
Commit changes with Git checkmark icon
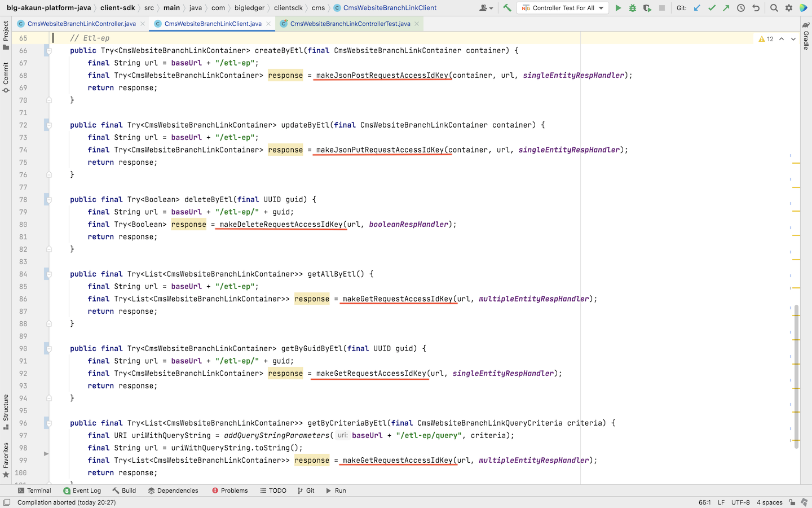[x=712, y=8]
